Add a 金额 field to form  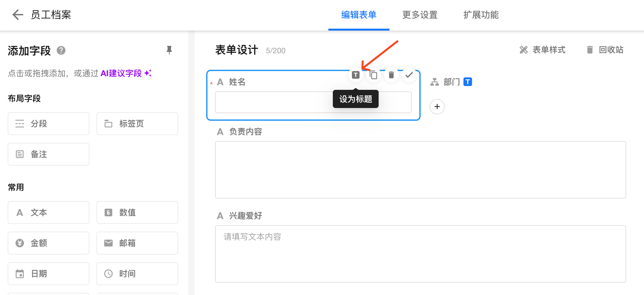(x=48, y=243)
